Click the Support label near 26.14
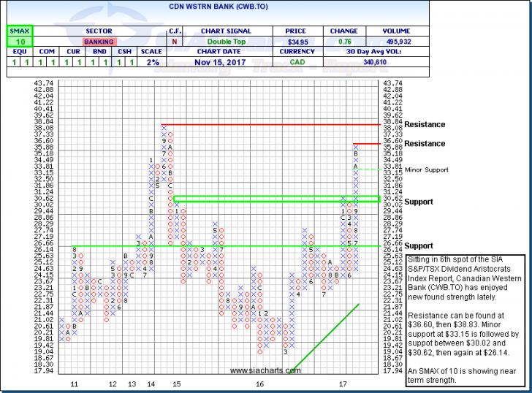 point(419,246)
